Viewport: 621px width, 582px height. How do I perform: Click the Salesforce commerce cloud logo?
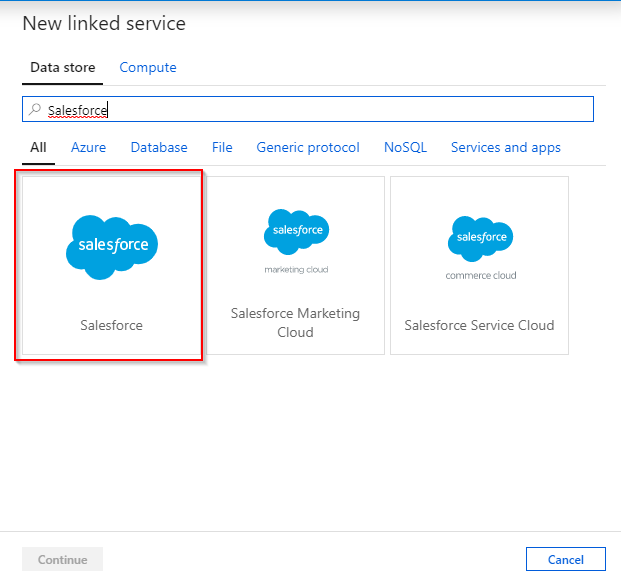(480, 248)
